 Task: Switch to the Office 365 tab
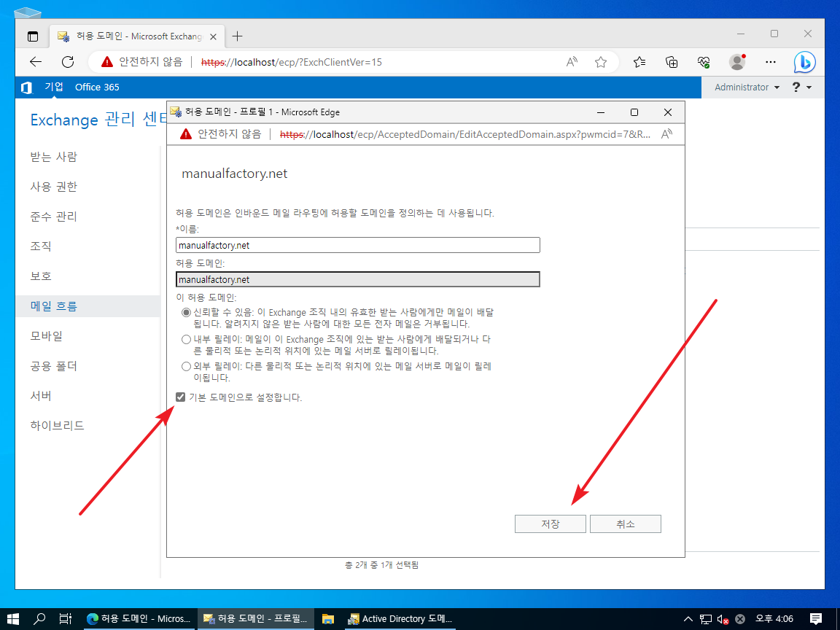pos(97,87)
